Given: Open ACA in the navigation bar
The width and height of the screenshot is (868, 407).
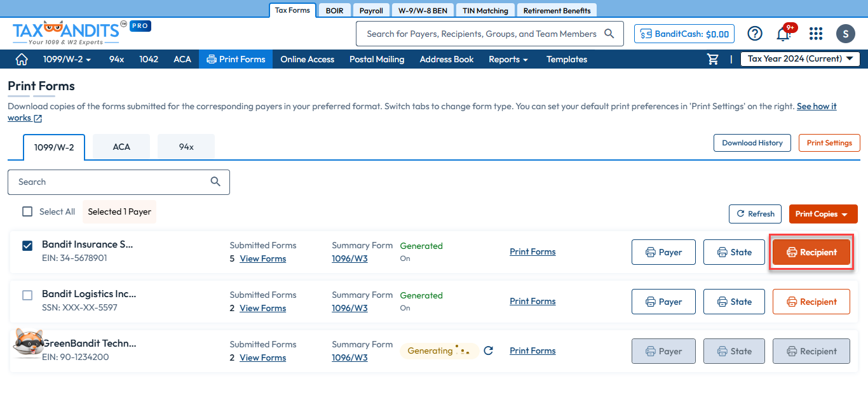Looking at the screenshot, I should click(x=182, y=59).
